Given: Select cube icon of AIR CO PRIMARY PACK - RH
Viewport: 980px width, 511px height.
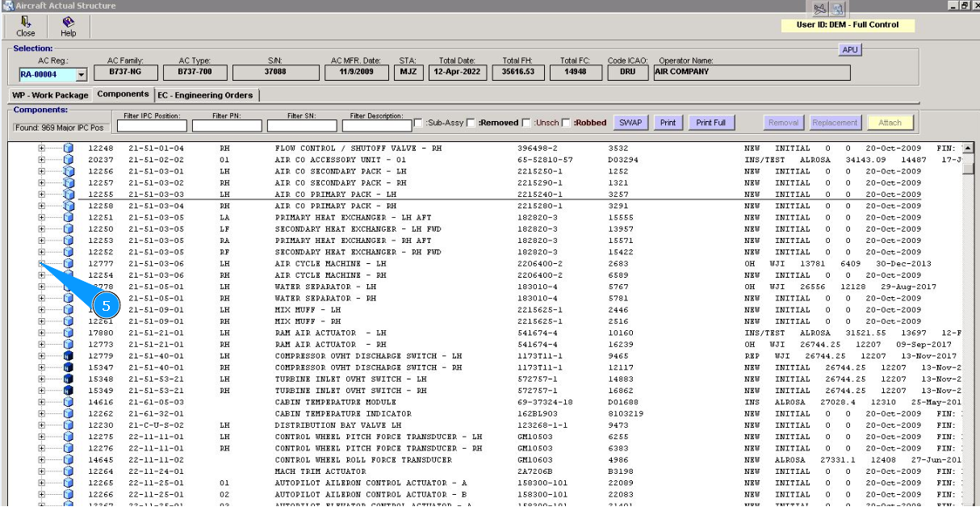Looking at the screenshot, I should click(x=69, y=206).
